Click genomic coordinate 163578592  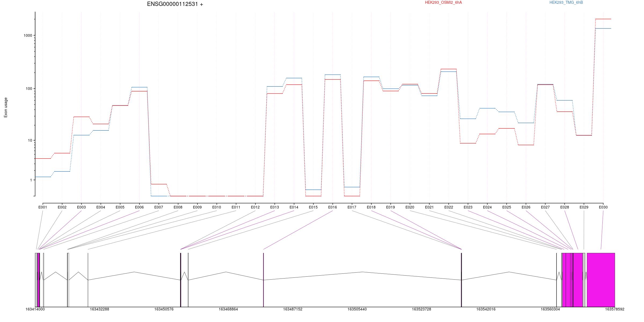pyautogui.click(x=615, y=309)
